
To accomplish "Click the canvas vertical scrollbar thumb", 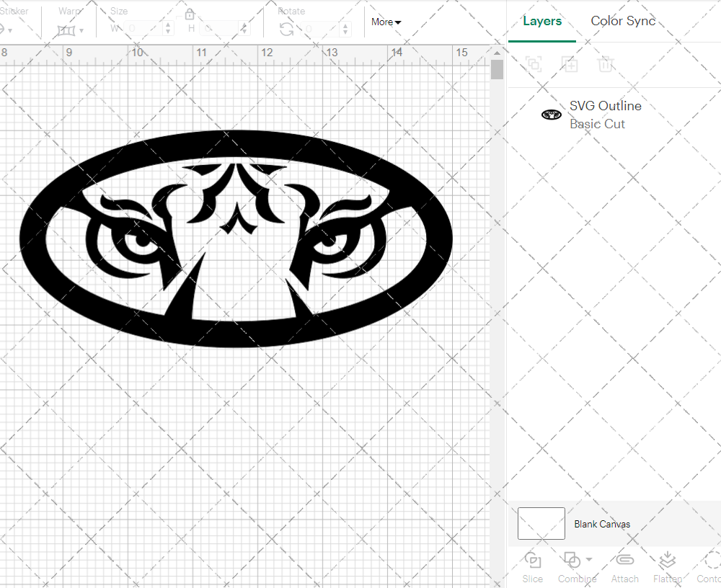I will 497,69.
